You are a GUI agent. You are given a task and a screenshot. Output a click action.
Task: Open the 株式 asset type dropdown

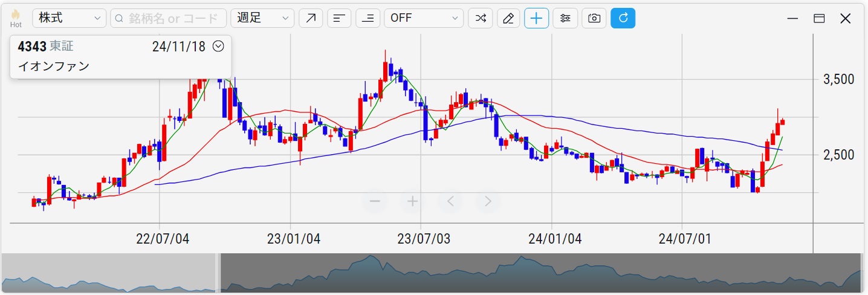69,18
